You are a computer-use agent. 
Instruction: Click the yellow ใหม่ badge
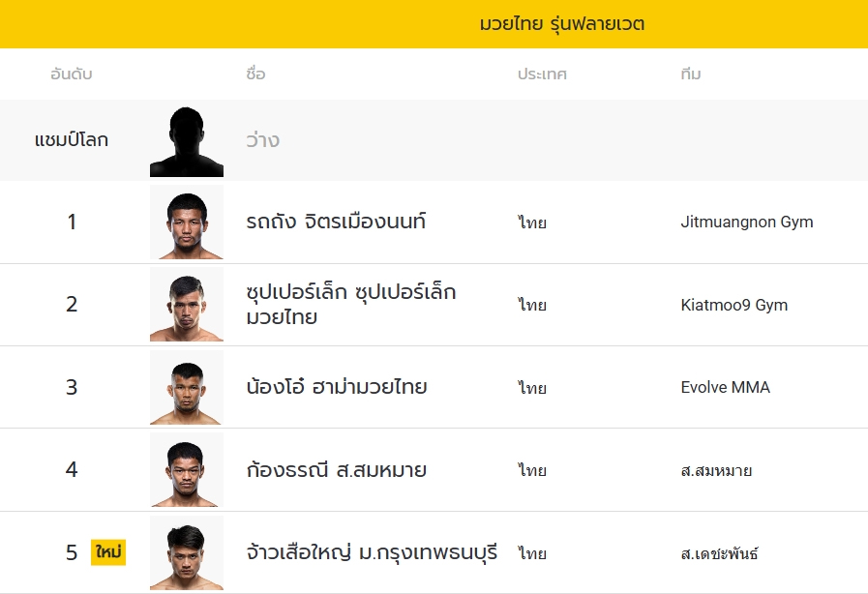coord(108,553)
